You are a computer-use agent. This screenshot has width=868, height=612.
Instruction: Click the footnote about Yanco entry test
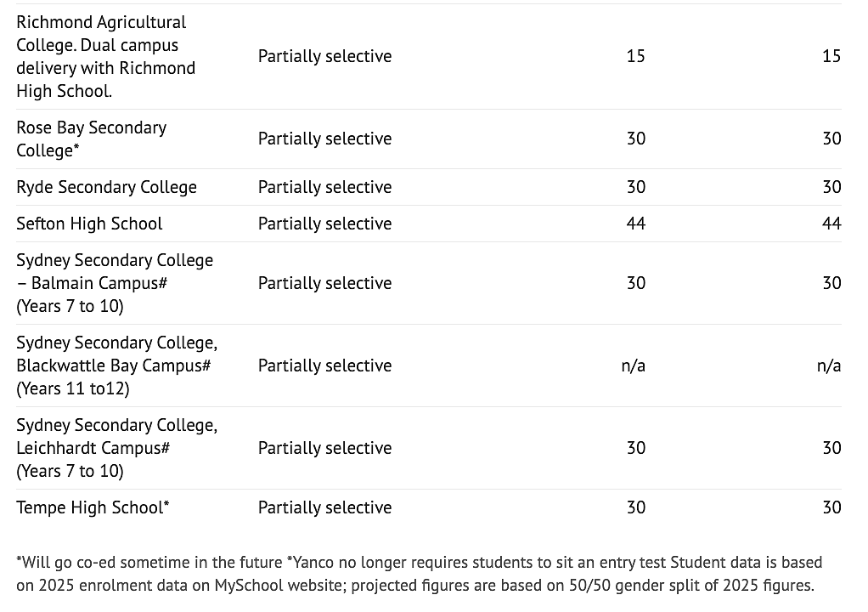[476, 563]
